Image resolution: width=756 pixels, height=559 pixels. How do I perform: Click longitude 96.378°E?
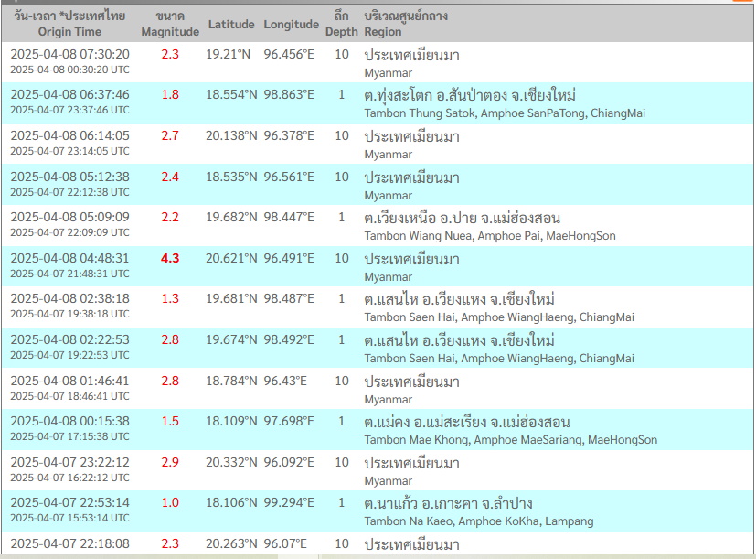click(288, 135)
